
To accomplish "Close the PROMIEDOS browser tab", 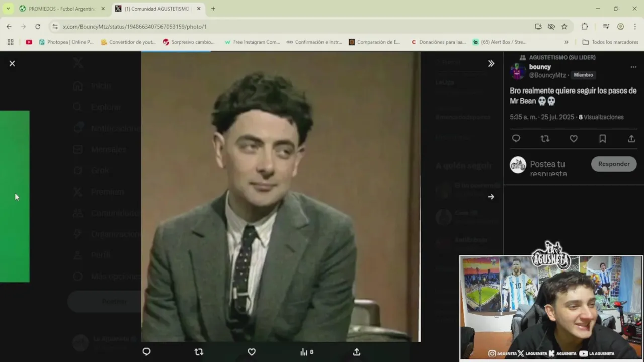I will click(x=103, y=9).
